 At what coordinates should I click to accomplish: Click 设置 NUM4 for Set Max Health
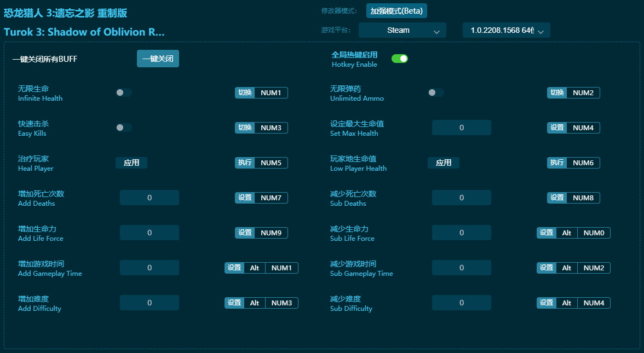573,128
